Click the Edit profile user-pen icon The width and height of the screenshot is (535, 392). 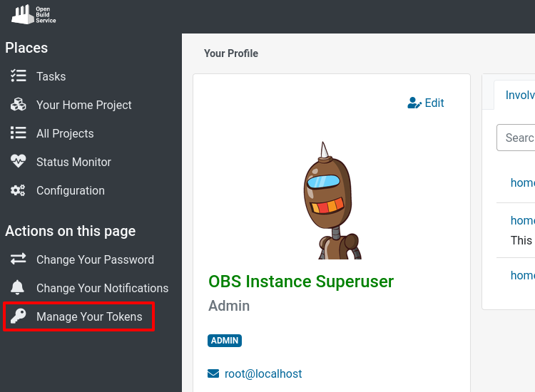tap(414, 103)
